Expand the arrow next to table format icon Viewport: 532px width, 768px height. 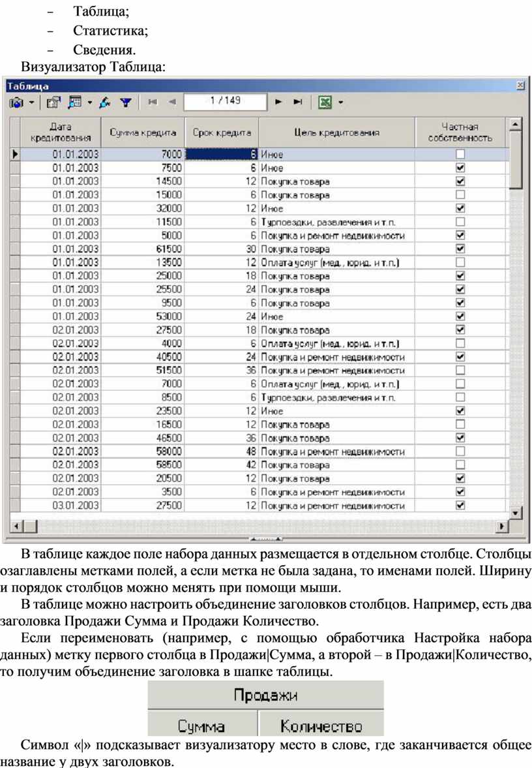coord(89,102)
